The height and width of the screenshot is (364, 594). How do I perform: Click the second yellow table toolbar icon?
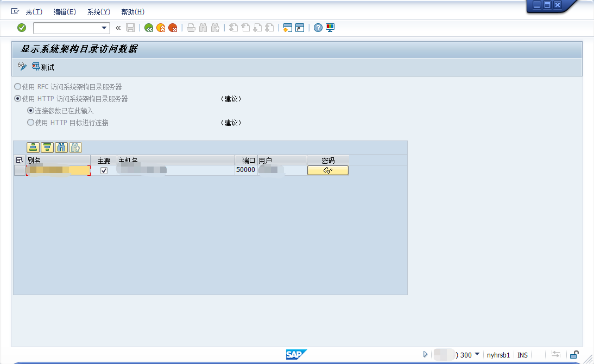click(47, 148)
